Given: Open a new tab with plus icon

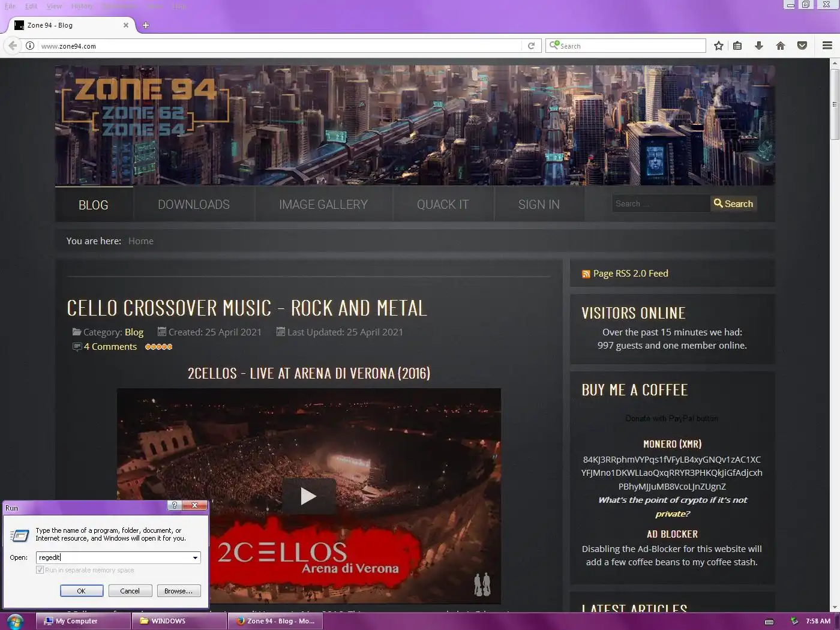Looking at the screenshot, I should tap(146, 25).
